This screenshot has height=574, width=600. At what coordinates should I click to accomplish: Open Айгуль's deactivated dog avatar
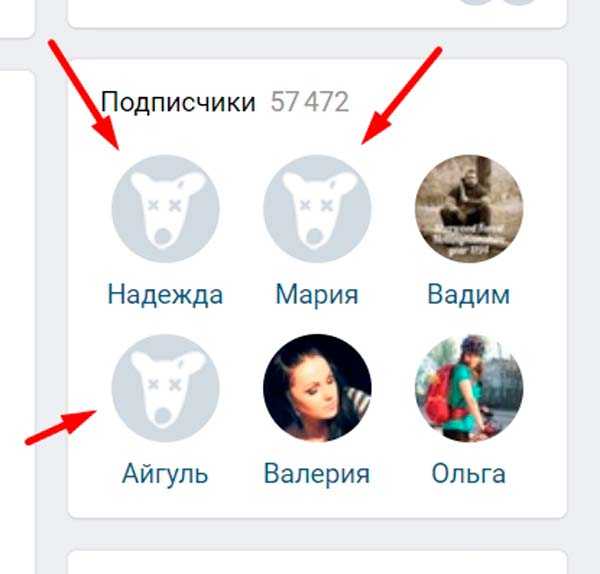point(165,388)
